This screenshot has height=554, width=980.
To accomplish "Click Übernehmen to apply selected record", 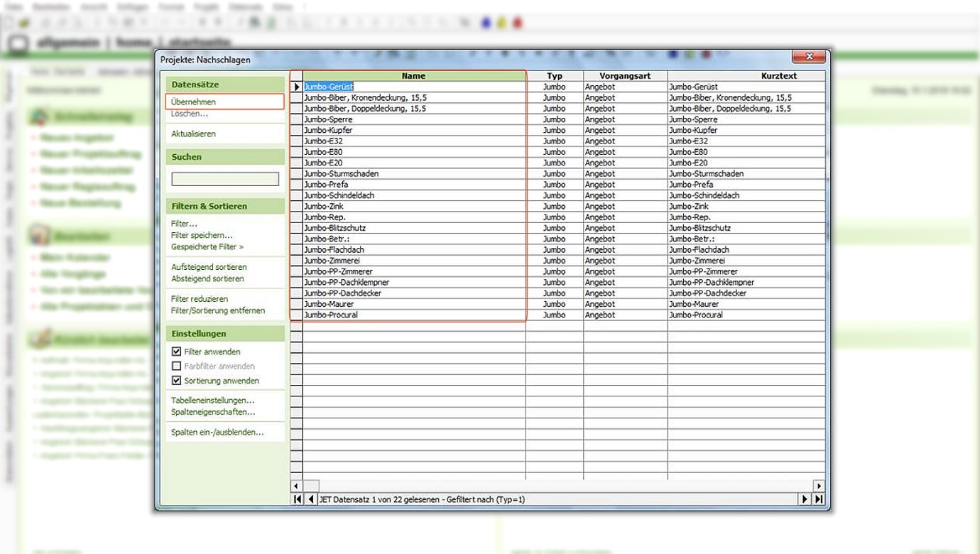I will point(193,102).
